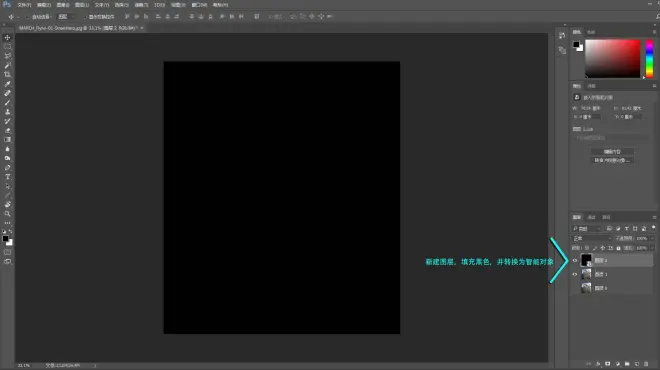Pick a hue on the rainbow slider
660x370 pixels.
pyautogui.click(x=649, y=59)
